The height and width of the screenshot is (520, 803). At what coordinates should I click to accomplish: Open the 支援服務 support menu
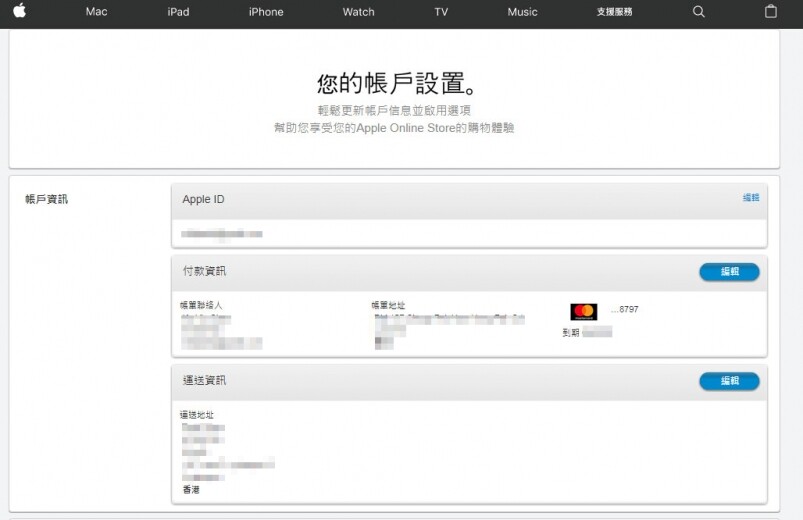614,12
